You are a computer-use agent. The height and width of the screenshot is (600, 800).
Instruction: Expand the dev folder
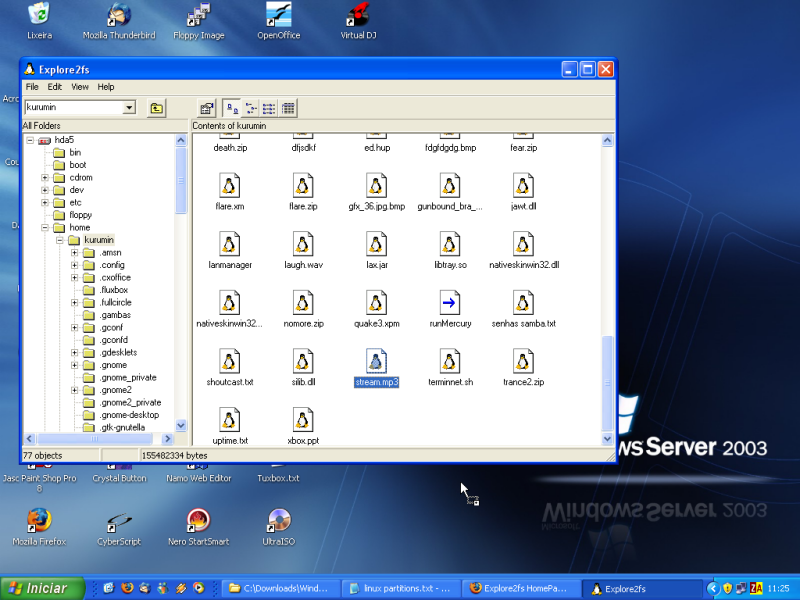click(x=45, y=190)
